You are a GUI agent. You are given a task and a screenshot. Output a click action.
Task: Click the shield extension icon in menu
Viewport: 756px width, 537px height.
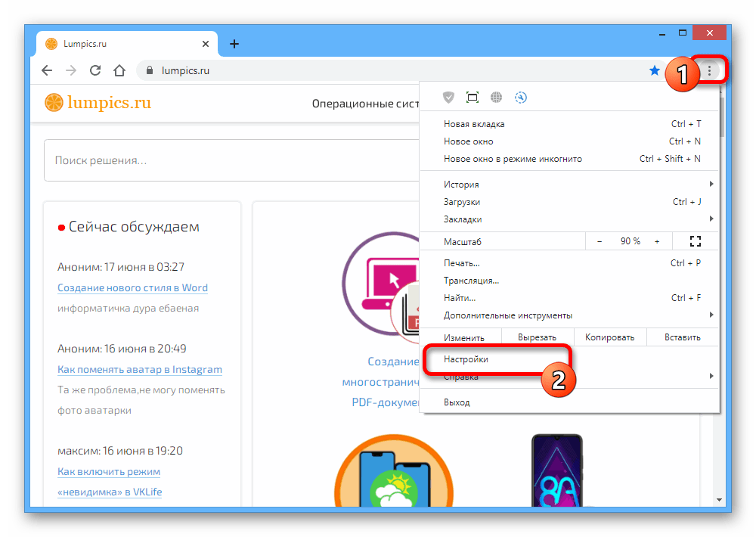coord(448,97)
